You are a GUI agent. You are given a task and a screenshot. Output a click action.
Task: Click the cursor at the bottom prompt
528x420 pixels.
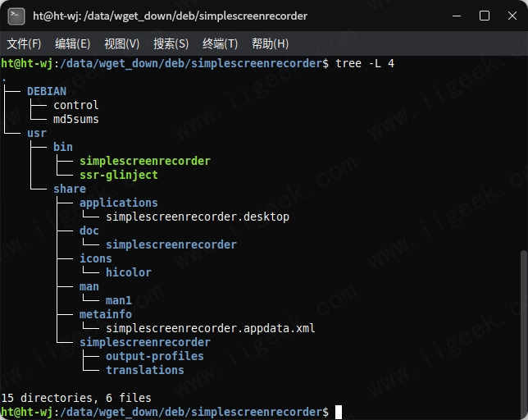click(339, 412)
